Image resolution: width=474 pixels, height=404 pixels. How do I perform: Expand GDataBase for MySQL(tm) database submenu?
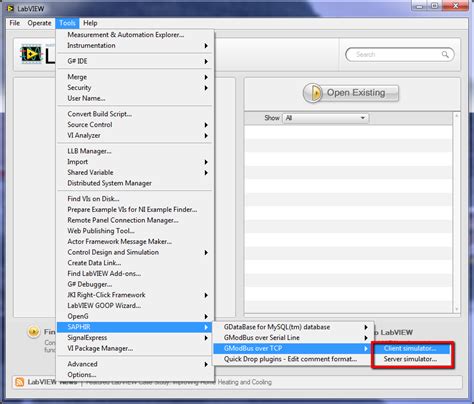pyautogui.click(x=293, y=327)
